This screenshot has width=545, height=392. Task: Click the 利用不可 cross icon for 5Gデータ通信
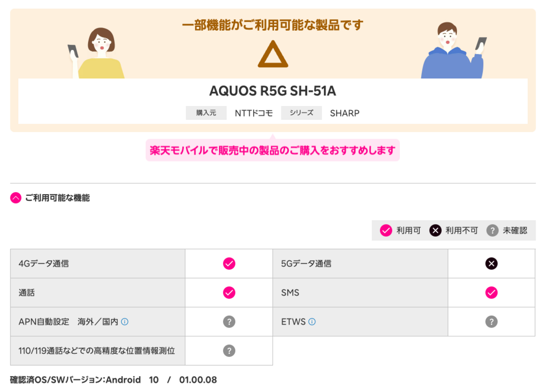pyautogui.click(x=491, y=263)
